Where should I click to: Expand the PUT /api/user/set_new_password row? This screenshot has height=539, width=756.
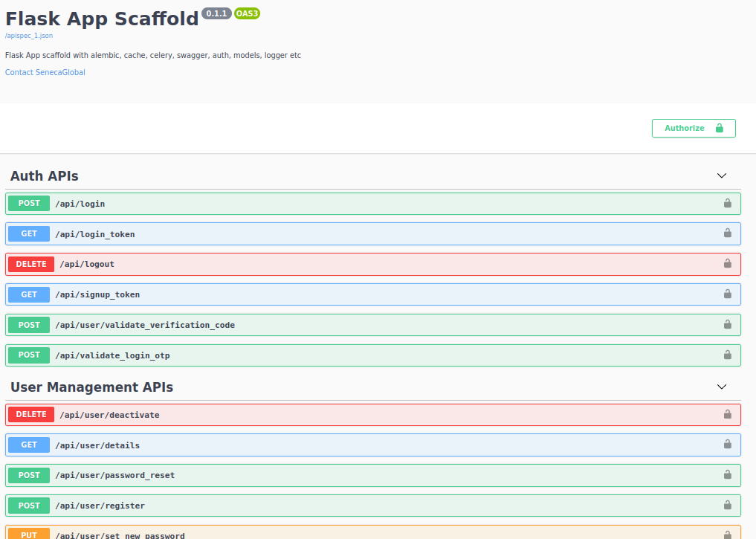coord(372,533)
